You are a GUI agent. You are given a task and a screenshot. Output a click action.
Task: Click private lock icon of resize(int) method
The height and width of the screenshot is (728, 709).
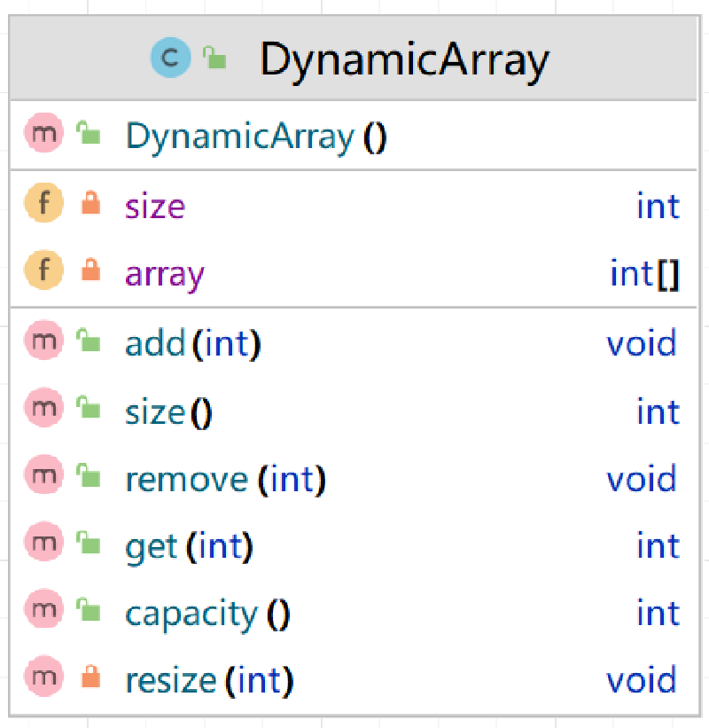90,677
